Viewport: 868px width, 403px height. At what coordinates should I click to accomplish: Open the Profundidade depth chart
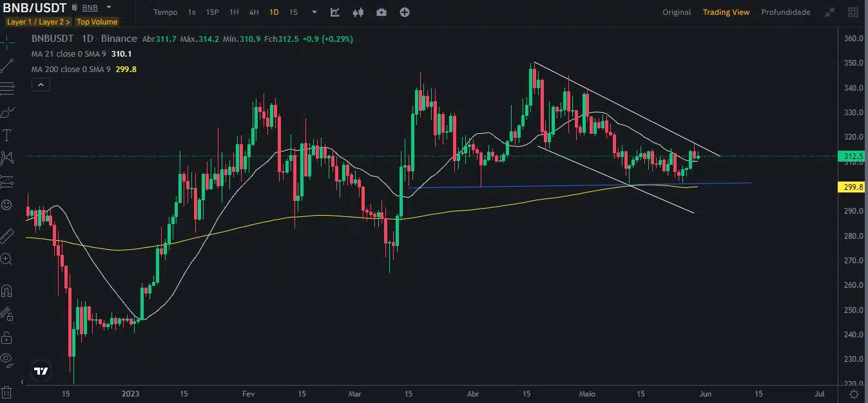point(786,12)
